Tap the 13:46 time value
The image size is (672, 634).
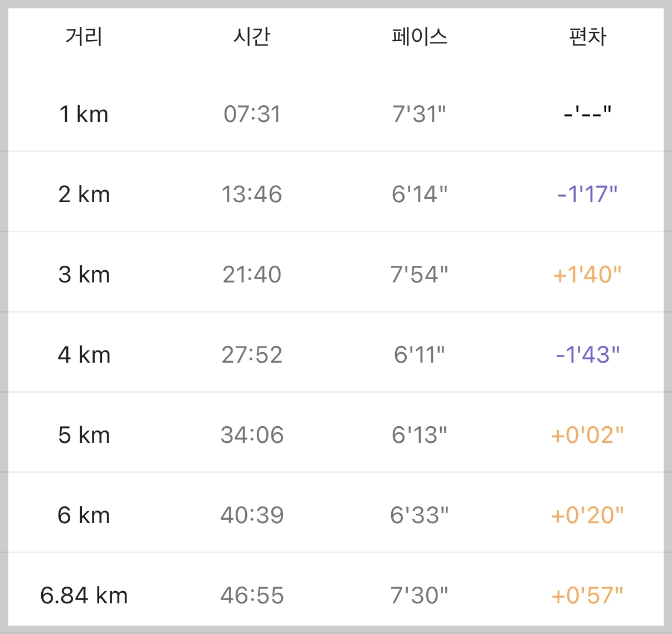(252, 194)
